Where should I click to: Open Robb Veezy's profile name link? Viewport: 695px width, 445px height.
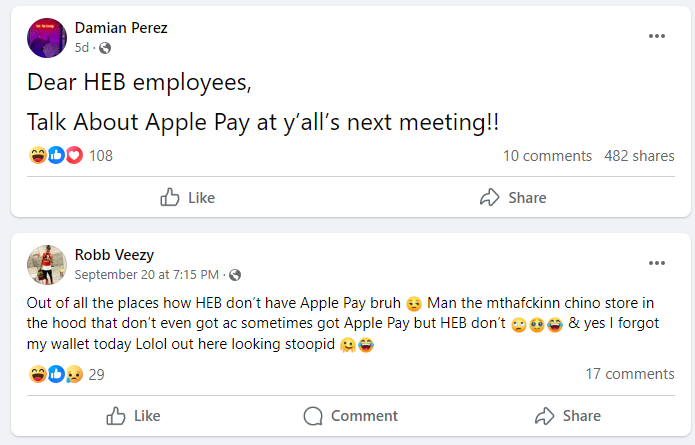pos(113,254)
